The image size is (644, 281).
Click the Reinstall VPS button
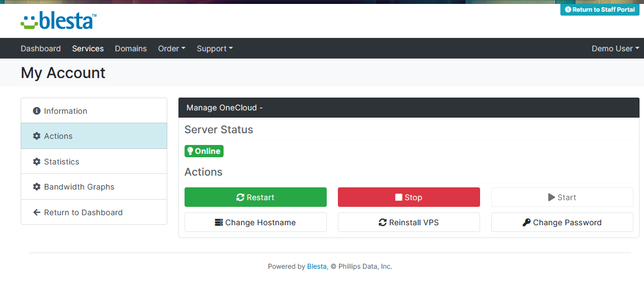point(409,222)
